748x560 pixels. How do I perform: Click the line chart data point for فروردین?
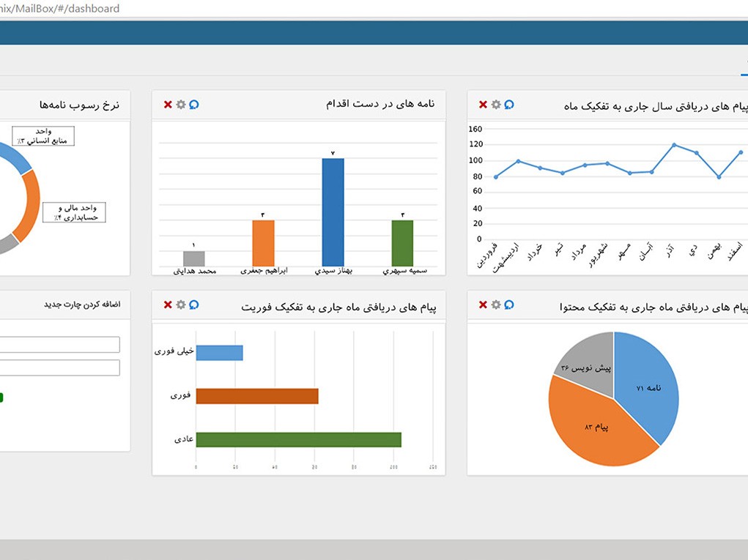tap(496, 177)
